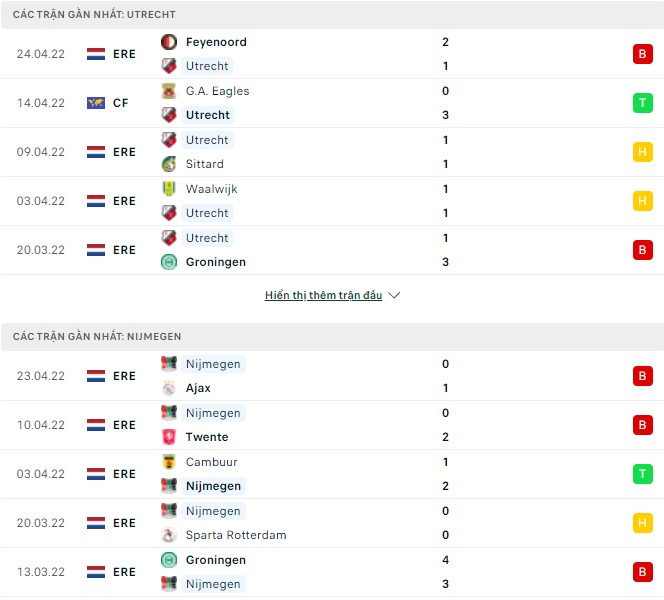Image resolution: width=664 pixels, height=600 pixels.
Task: Select the 'Các trận gần nhất: Nijmegen' header
Action: click(97, 337)
